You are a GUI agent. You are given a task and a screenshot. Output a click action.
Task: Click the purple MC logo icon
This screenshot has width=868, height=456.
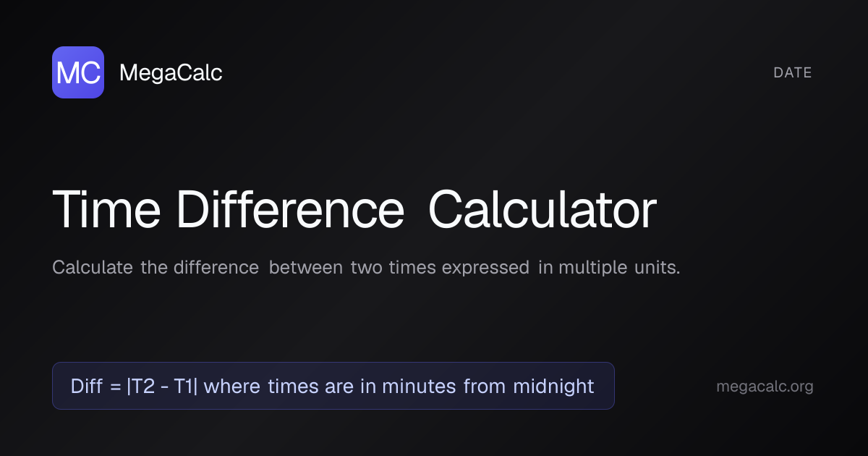coord(78,72)
